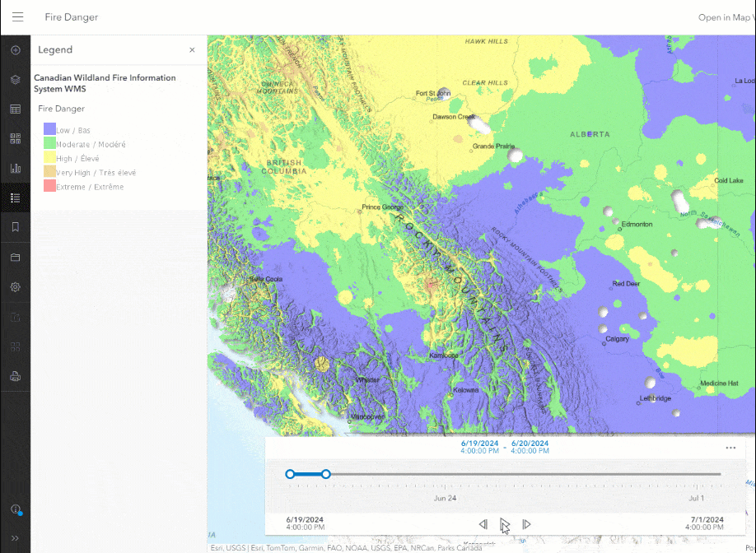Open the Basemap gallery
The width and height of the screenshot is (756, 553).
15,137
